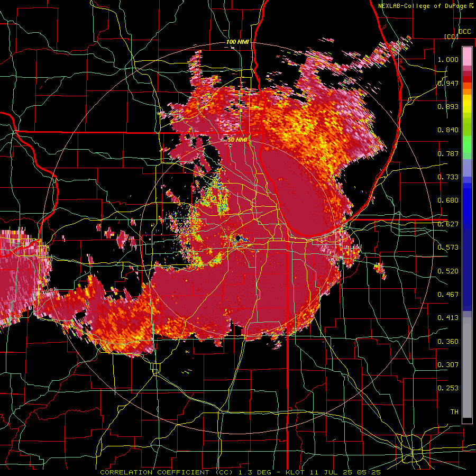Click the 0.307 scale value
The image size is (476, 476).
pos(448,364)
